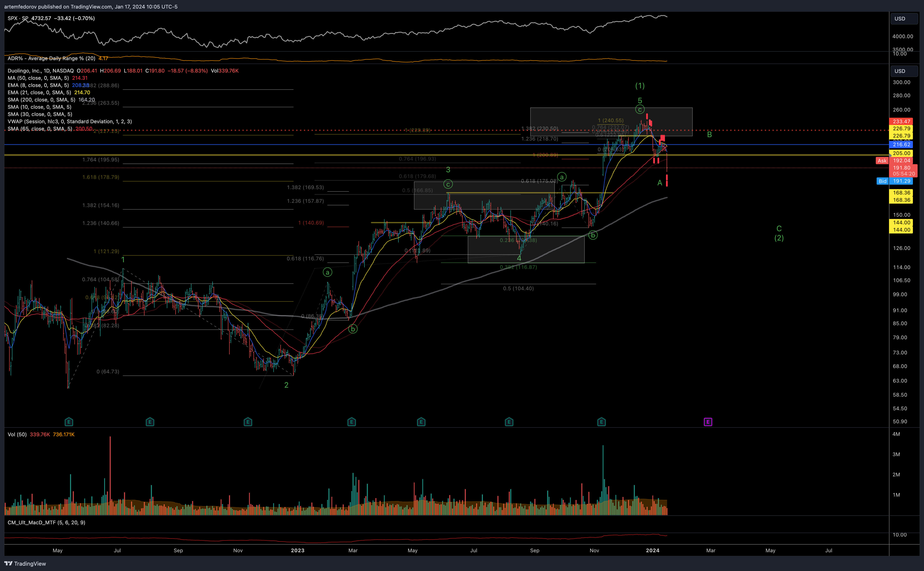Click the 0.618 (179.68) Fibonacci label
Image resolution: width=924 pixels, height=571 pixels.
[417, 176]
